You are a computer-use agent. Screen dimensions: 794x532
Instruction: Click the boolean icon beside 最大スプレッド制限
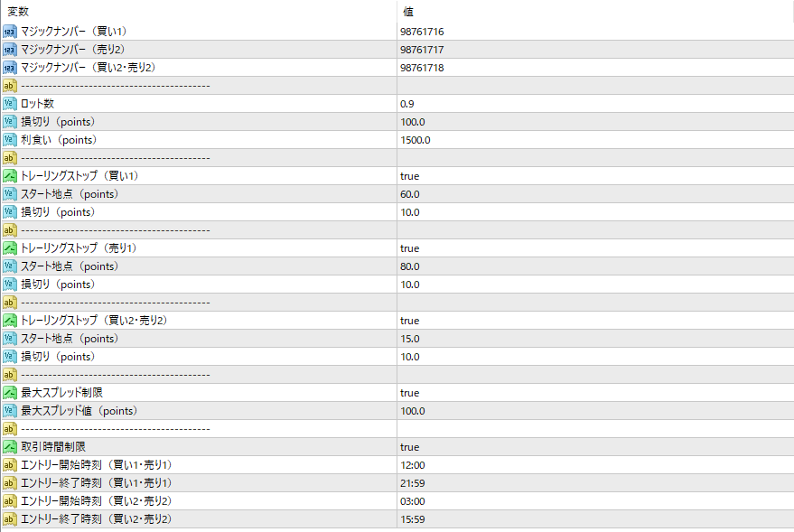[x=10, y=393]
